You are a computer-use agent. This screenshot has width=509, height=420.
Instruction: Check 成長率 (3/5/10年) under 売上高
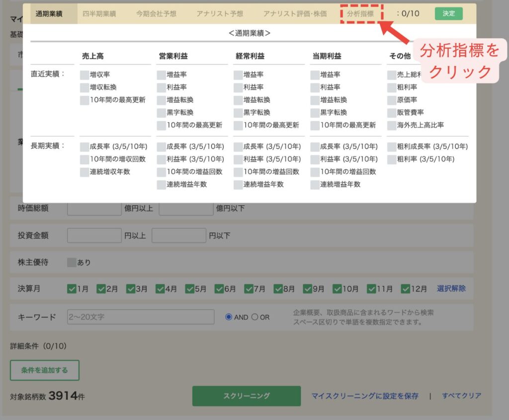pyautogui.click(x=85, y=147)
